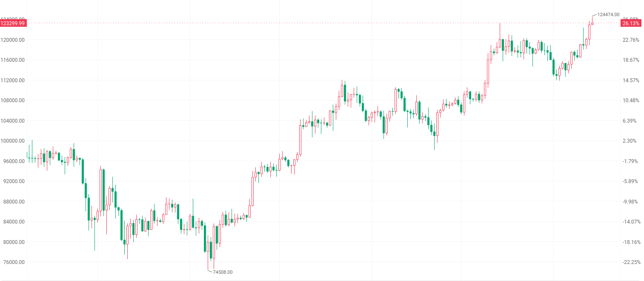Select the 108000.00 price axis label
This screenshot has height=281, width=644.
click(x=14, y=100)
